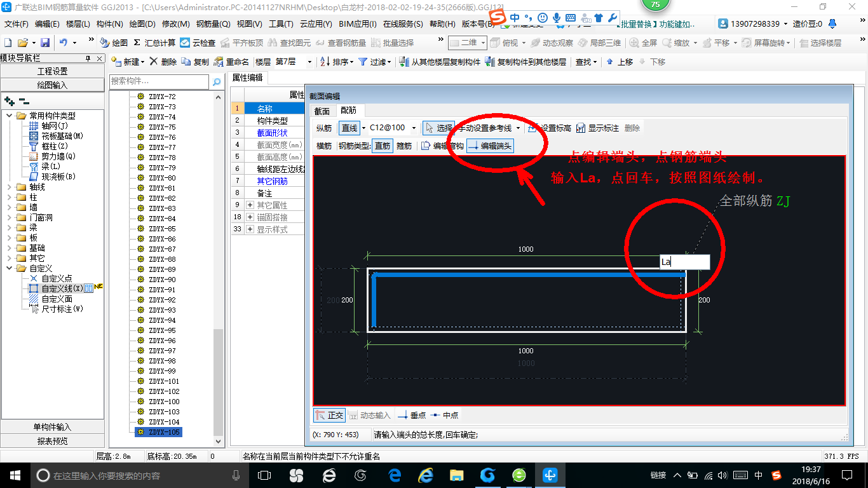Click 复制构件到其他楼层 button
Screen dimensions: 868x488
click(x=526, y=62)
